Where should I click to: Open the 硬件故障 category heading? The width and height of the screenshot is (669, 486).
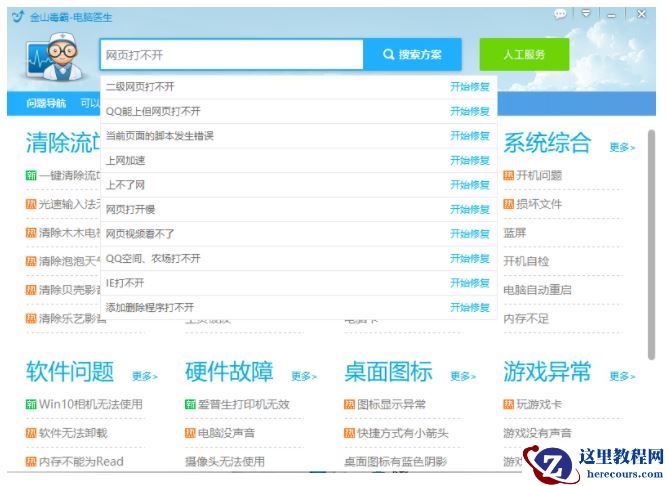pyautogui.click(x=229, y=371)
